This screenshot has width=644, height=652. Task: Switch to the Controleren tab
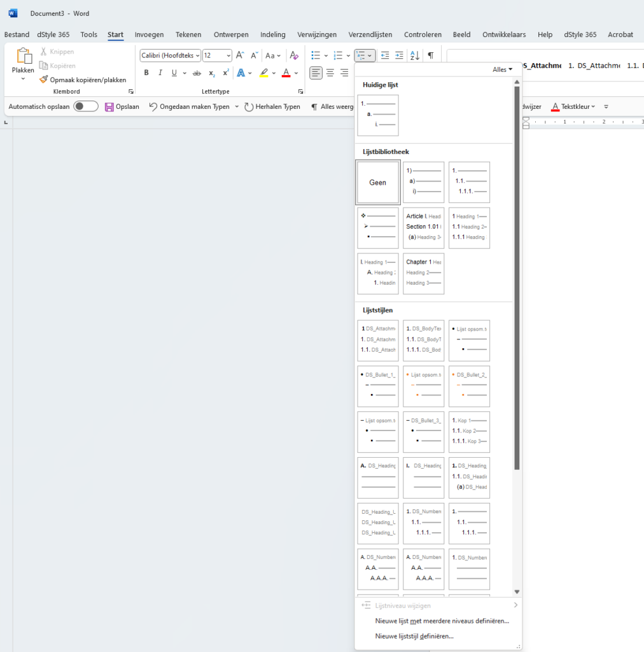(x=423, y=34)
